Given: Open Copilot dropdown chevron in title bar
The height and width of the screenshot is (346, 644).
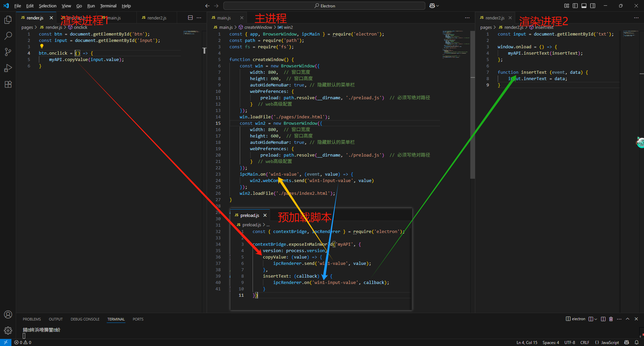Looking at the screenshot, I should pos(438,6).
